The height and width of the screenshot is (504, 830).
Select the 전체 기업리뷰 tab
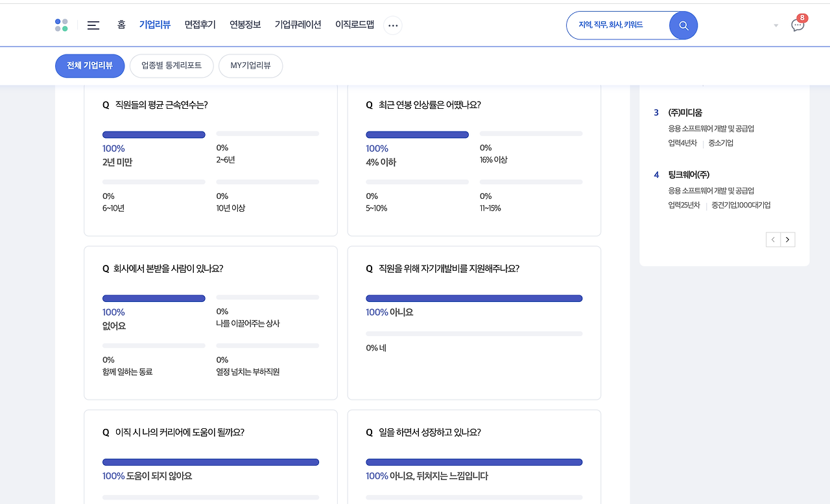click(89, 65)
